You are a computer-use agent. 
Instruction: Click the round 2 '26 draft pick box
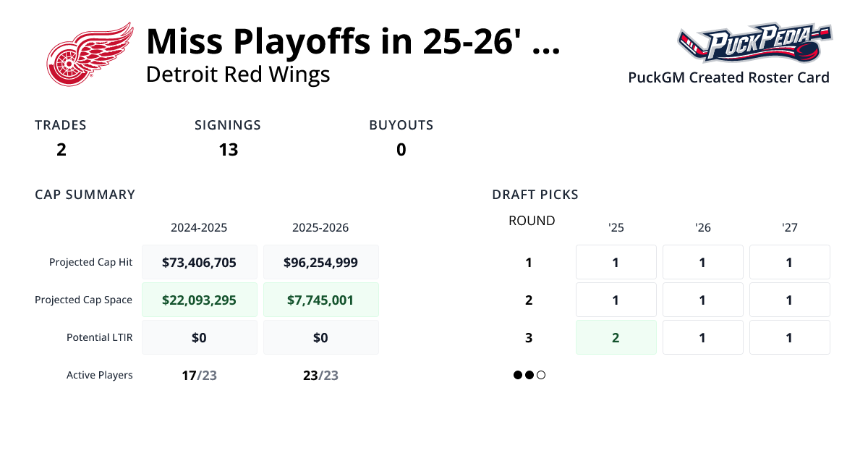pyautogui.click(x=702, y=300)
